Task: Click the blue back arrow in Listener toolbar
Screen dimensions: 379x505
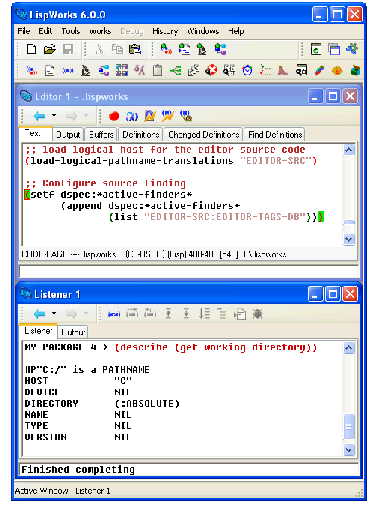Action: pyautogui.click(x=40, y=314)
